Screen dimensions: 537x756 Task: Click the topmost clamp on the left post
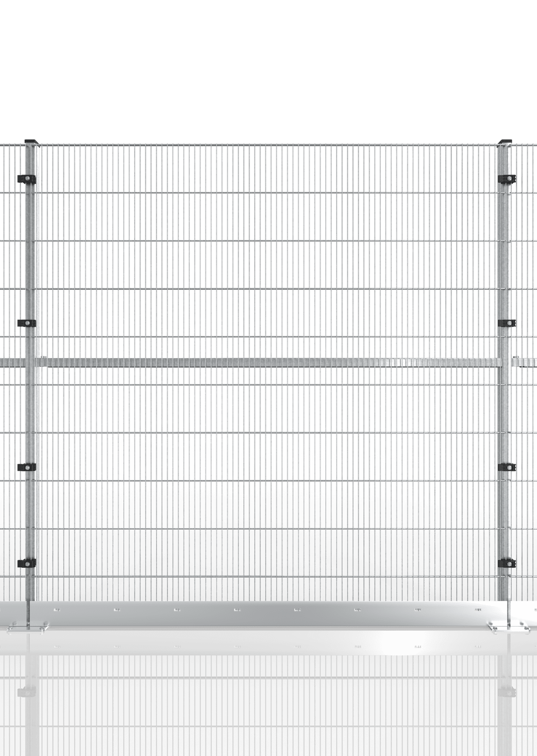[27, 178]
